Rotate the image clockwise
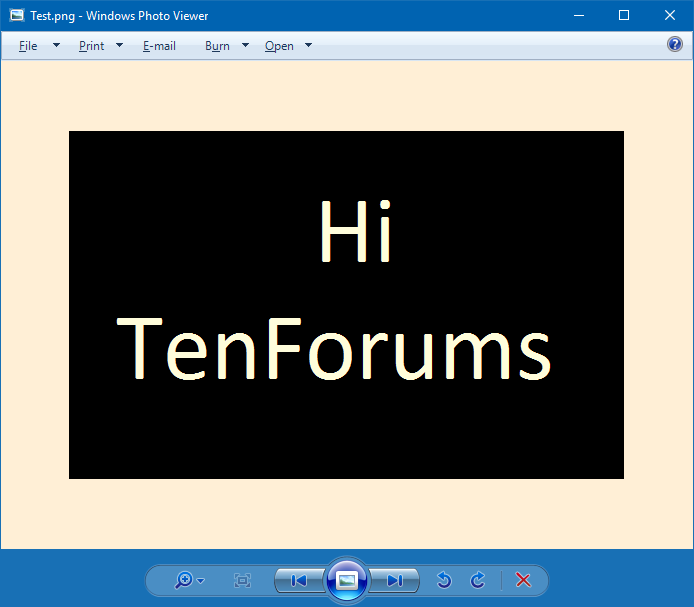694x607 pixels. click(478, 580)
